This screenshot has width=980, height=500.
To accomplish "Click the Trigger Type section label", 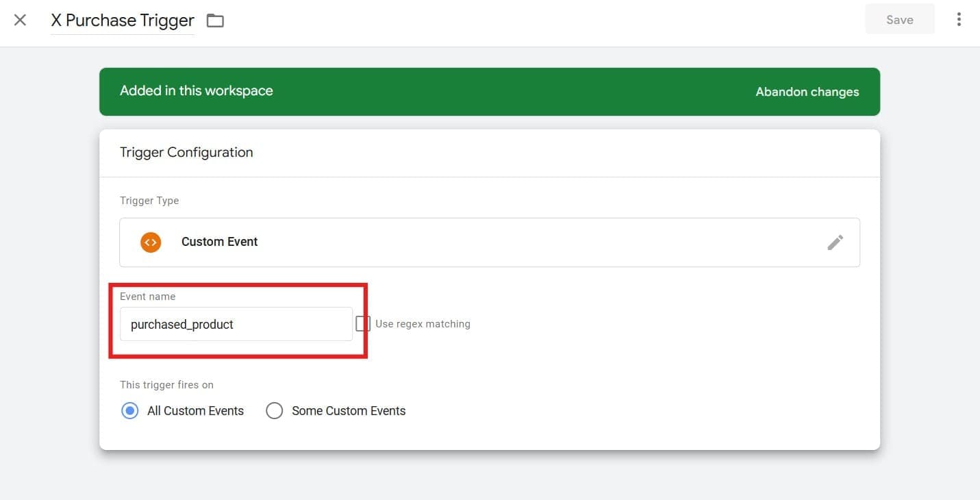I will (149, 200).
